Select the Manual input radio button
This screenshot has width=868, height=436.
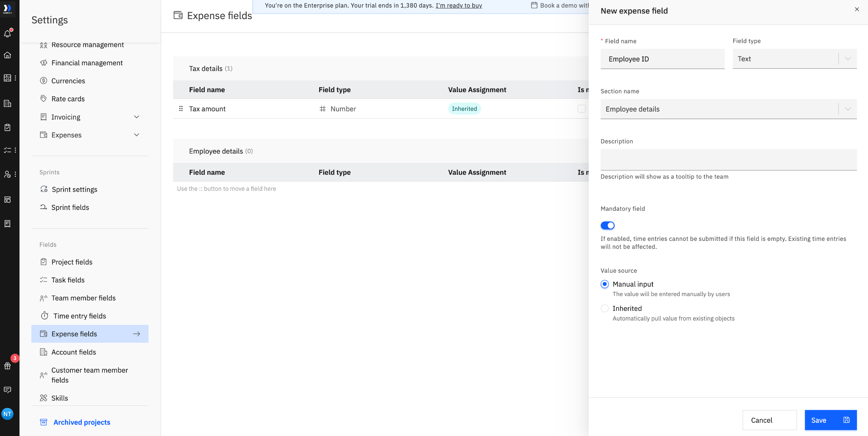[605, 284]
